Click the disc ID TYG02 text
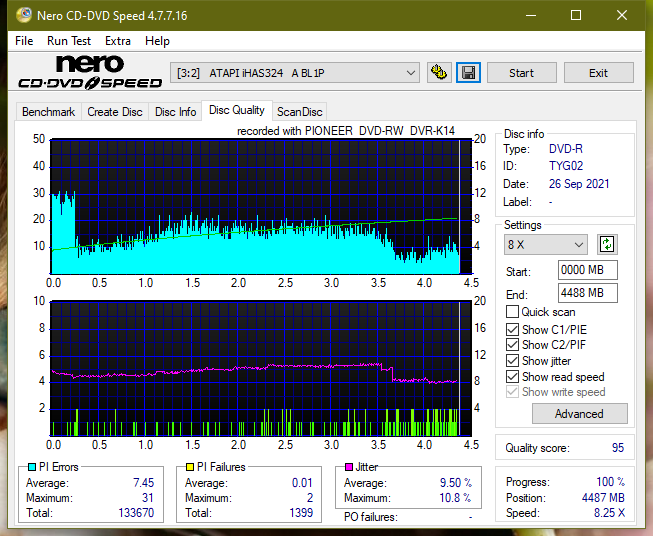Screen dimensions: 653x536 (x=566, y=166)
